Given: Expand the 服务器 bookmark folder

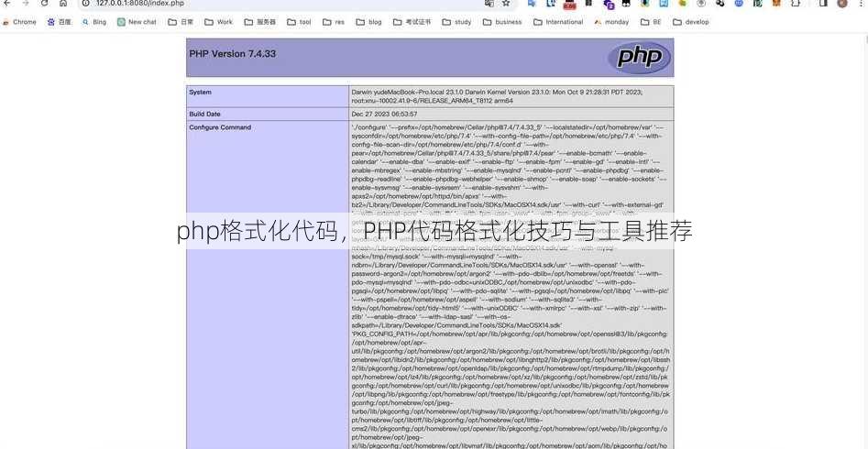Looking at the screenshot, I should [x=259, y=22].
